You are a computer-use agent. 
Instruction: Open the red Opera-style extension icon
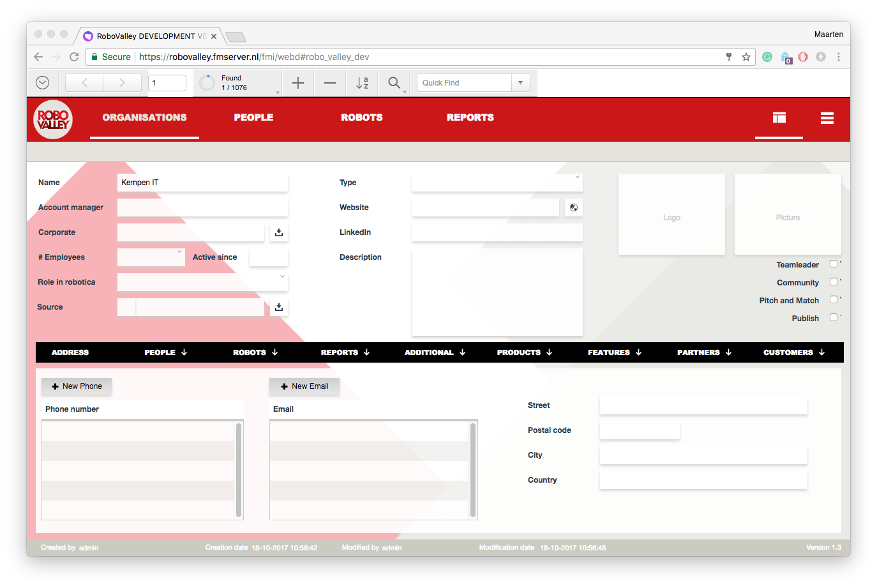click(803, 57)
